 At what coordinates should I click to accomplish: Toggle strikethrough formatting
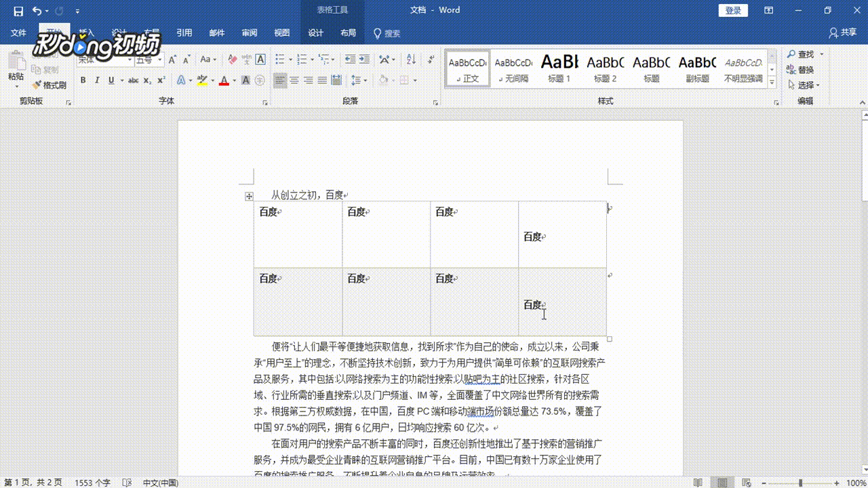coord(133,81)
